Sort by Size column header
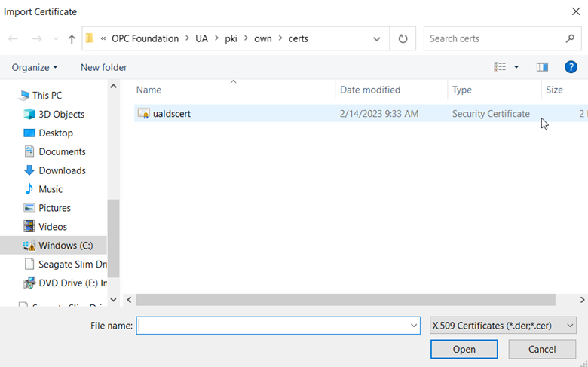Viewport: 588px width, 367px height. click(554, 90)
